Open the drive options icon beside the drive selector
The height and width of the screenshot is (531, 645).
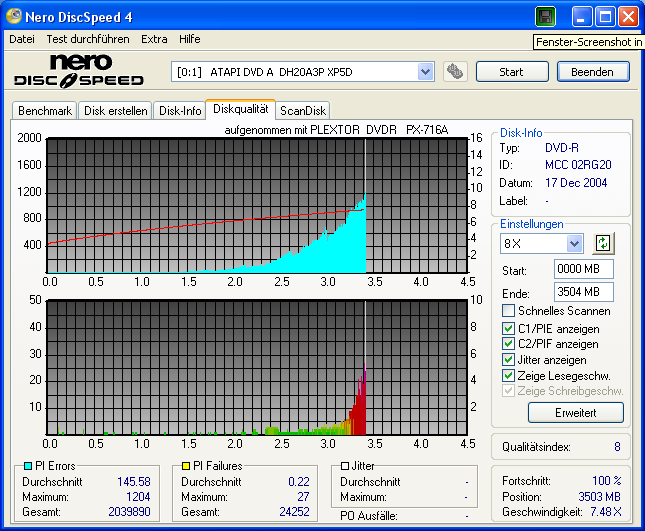coord(455,72)
